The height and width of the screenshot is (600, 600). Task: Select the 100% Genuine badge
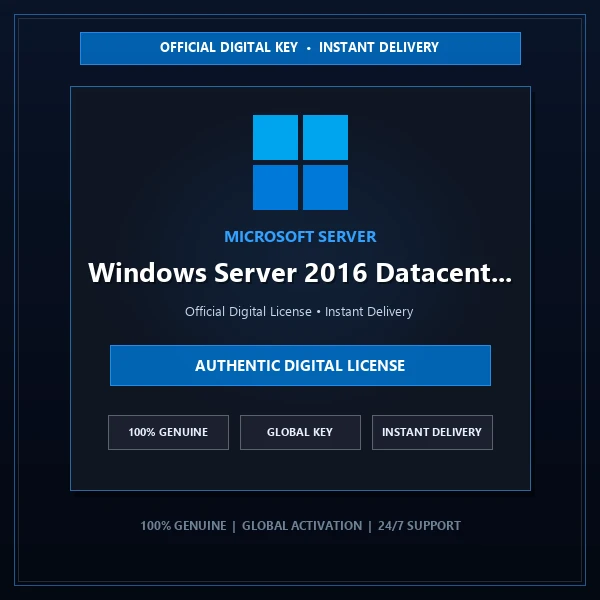point(168,432)
